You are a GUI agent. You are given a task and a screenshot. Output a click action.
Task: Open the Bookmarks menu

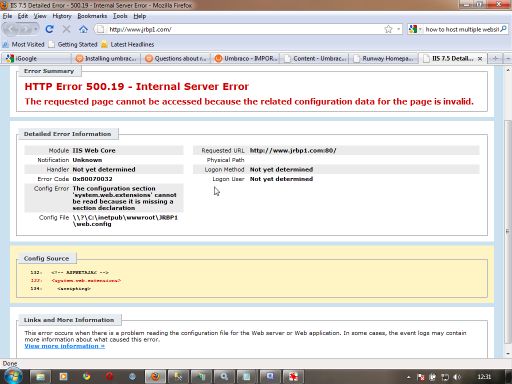[92, 16]
